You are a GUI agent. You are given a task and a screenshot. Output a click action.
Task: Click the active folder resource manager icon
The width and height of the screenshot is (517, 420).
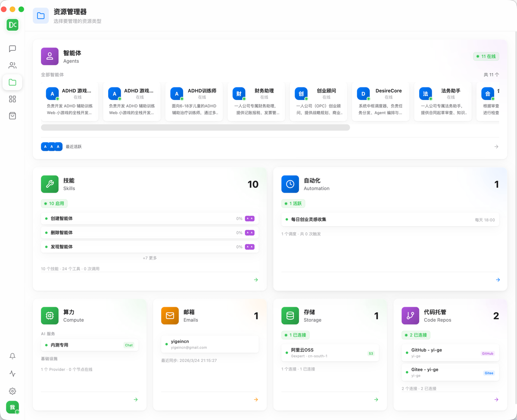coord(12,82)
